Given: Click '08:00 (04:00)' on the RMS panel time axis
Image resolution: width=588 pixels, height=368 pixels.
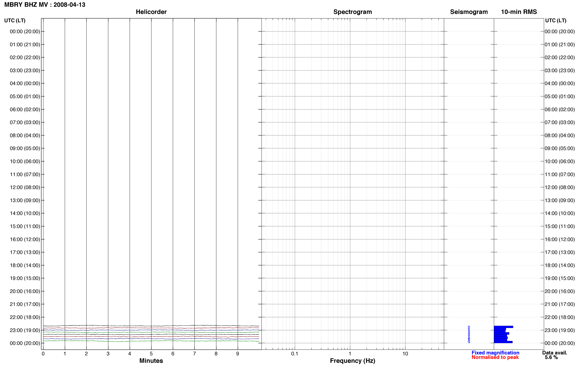Looking at the screenshot, I should pyautogui.click(x=560, y=135).
